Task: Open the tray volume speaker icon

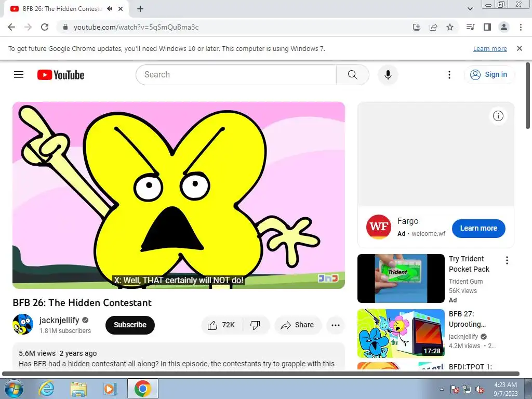Action: (480, 389)
